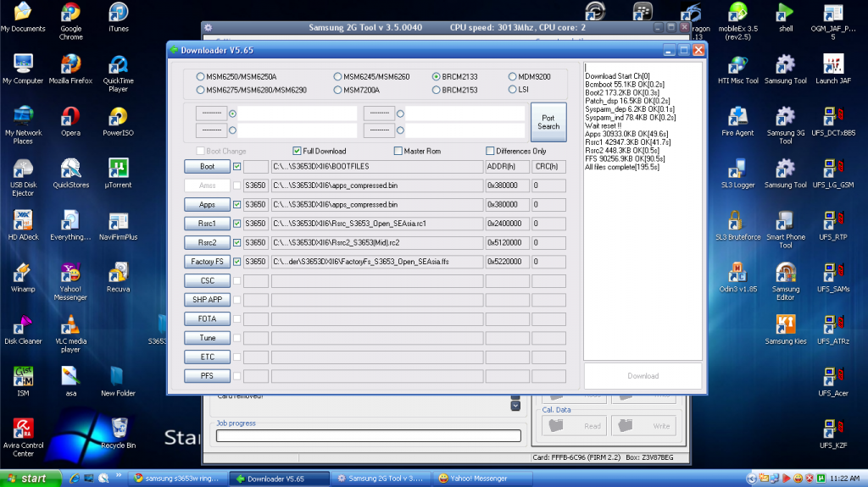Image resolution: width=868 pixels, height=487 pixels.
Task: Switch to Samsung 2G Tool taskbar item
Action: (x=381, y=479)
